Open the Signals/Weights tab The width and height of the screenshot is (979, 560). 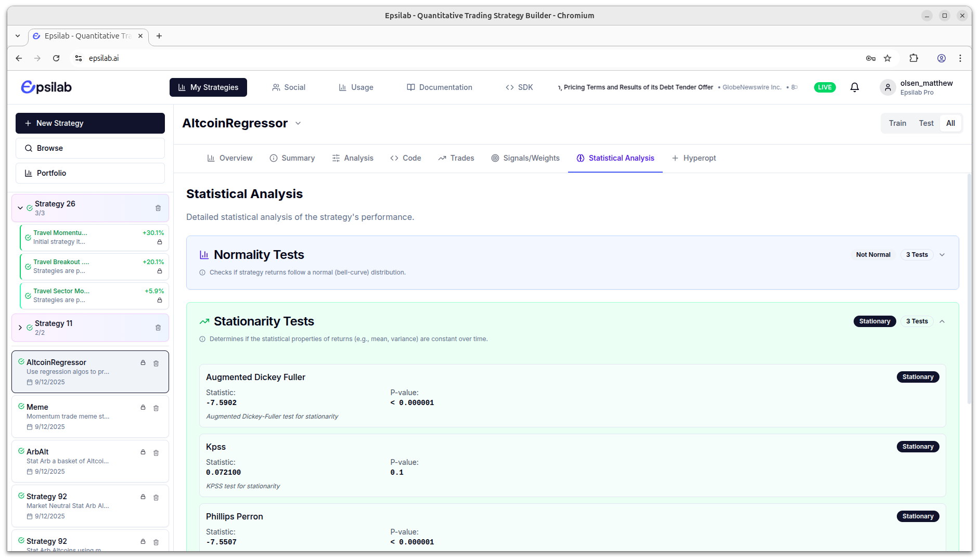[x=525, y=158]
